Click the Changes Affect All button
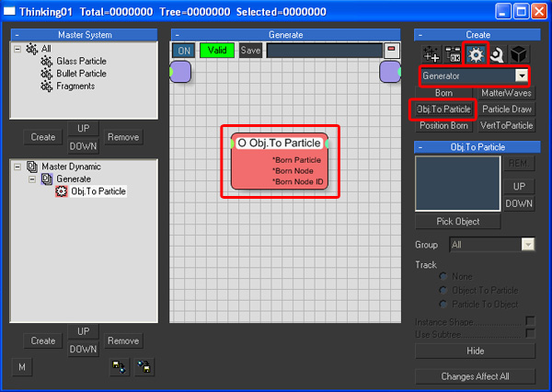 point(476,376)
